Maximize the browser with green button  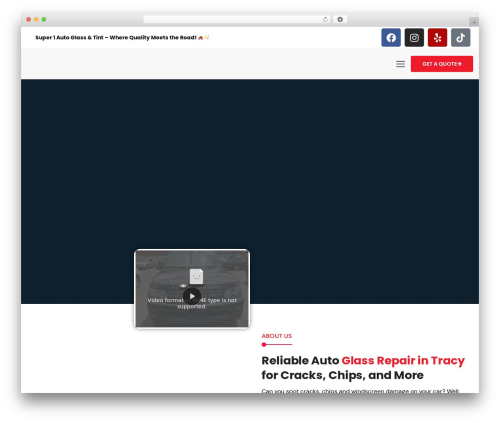44,19
